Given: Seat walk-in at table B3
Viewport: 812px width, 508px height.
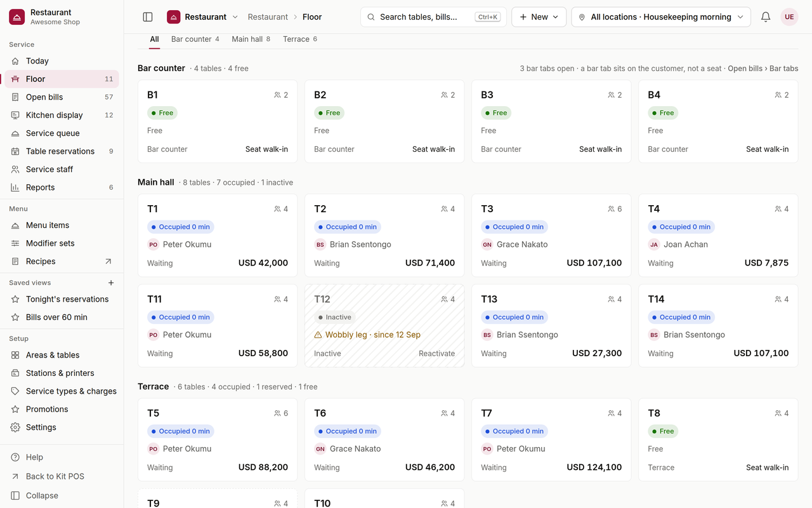Looking at the screenshot, I should point(600,149).
